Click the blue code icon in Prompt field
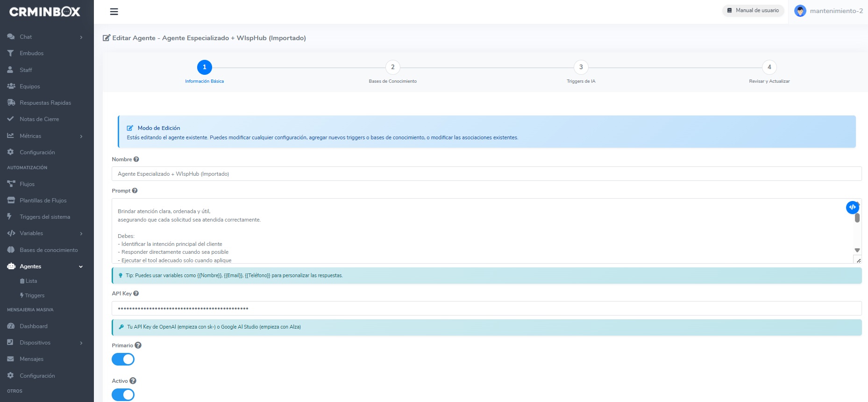Image resolution: width=868 pixels, height=402 pixels. tap(852, 207)
